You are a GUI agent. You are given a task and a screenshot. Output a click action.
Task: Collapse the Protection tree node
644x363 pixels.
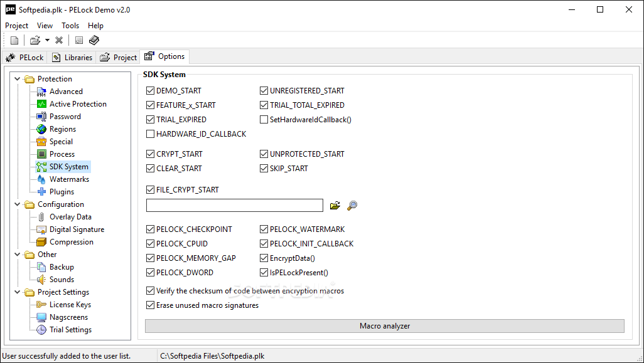17,79
